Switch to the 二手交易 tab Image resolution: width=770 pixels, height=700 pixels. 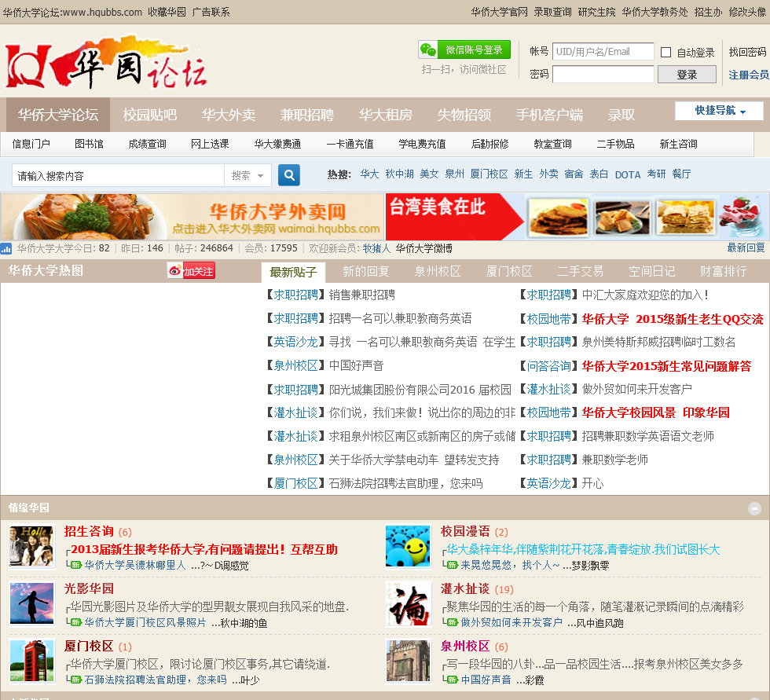pos(581,272)
